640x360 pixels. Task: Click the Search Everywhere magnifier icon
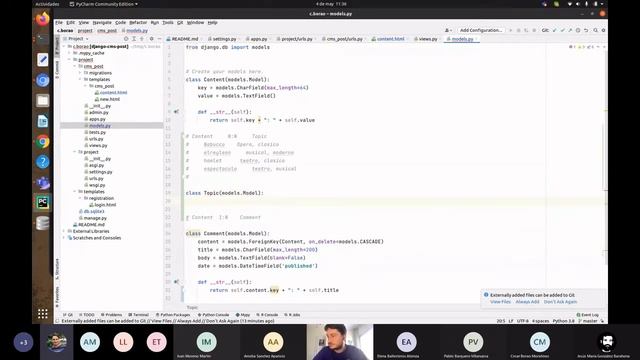(596, 30)
